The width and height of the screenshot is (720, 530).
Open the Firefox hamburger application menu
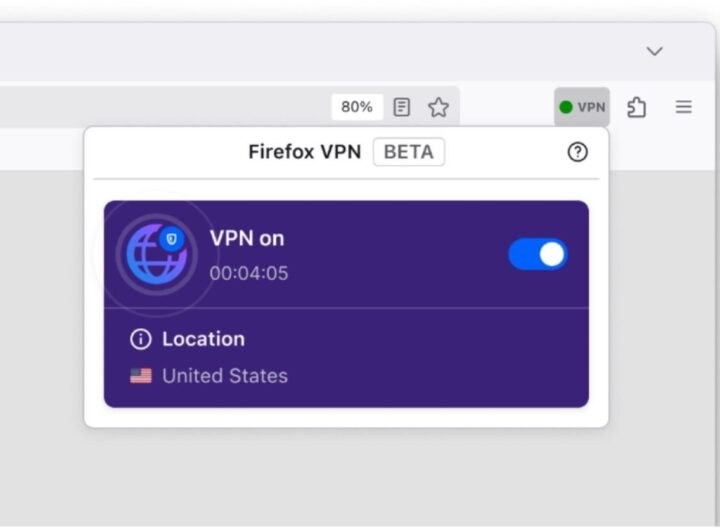coord(684,107)
